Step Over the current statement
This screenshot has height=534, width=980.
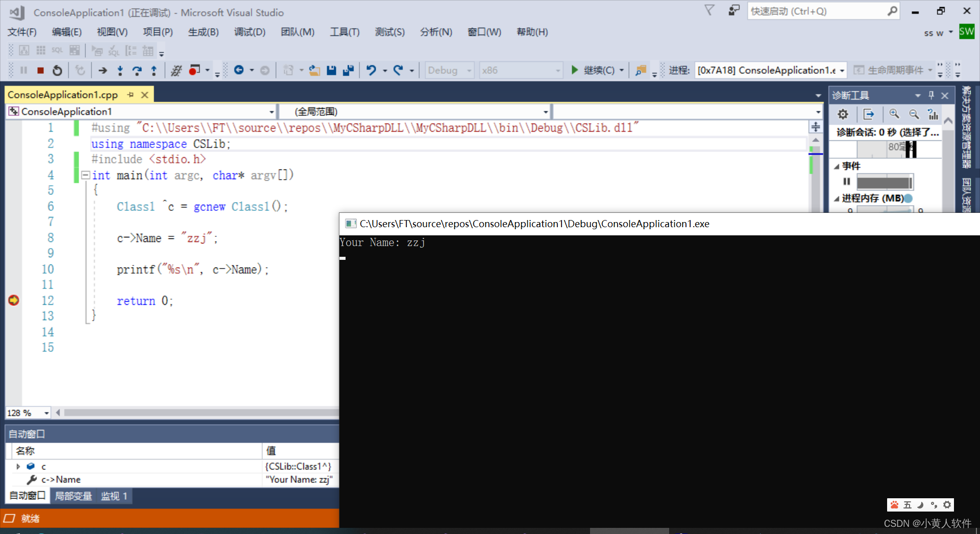[137, 70]
